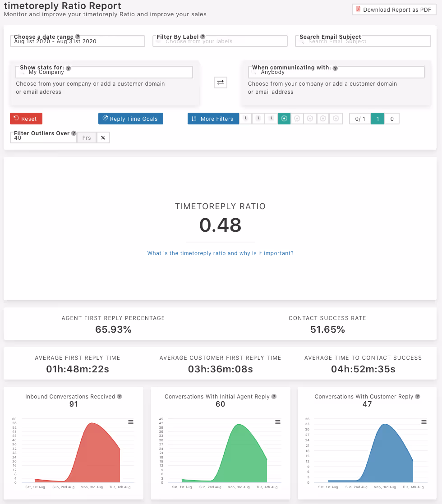This screenshot has width=442, height=504.
Task: Toggle the first clock icon filter
Action: click(245, 119)
